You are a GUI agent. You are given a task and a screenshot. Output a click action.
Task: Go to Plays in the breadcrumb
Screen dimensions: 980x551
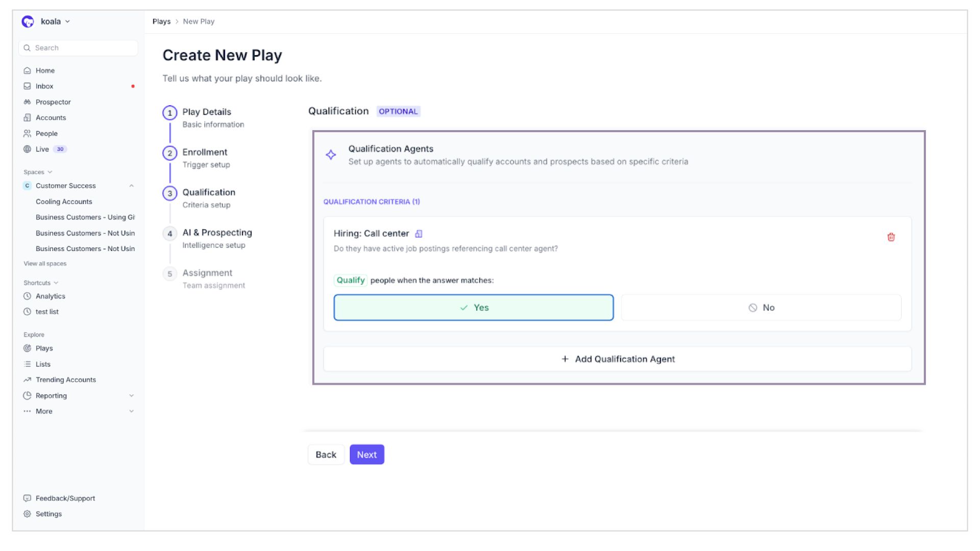(161, 21)
